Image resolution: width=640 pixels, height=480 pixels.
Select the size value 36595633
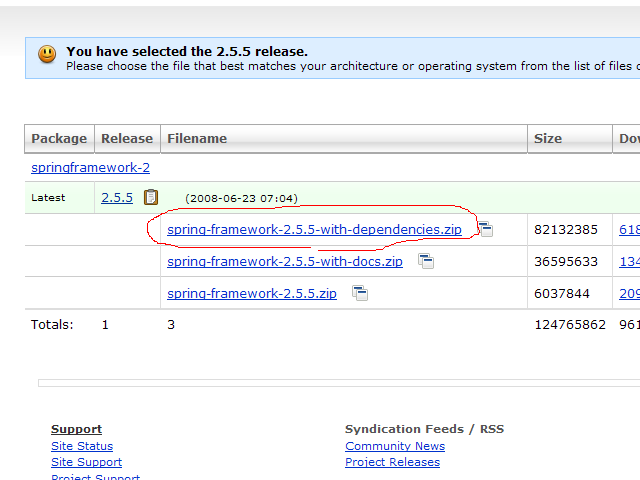566,261
